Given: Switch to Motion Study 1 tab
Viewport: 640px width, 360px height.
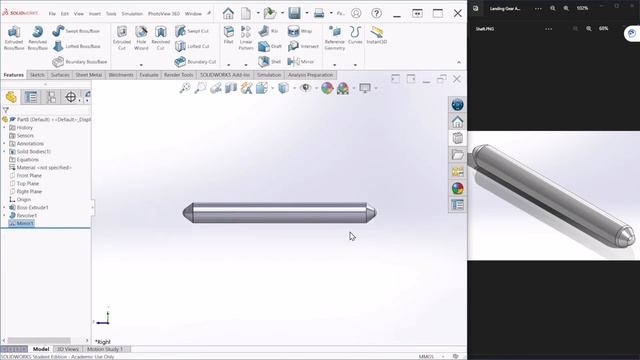Looking at the screenshot, I should click(x=105, y=349).
